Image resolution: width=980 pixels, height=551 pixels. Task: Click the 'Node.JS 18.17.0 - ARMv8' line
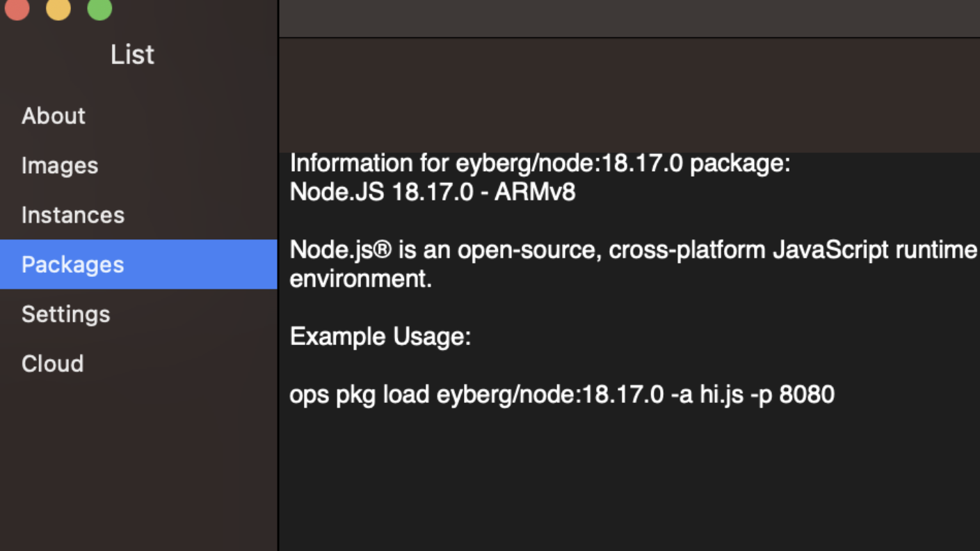pos(433,192)
